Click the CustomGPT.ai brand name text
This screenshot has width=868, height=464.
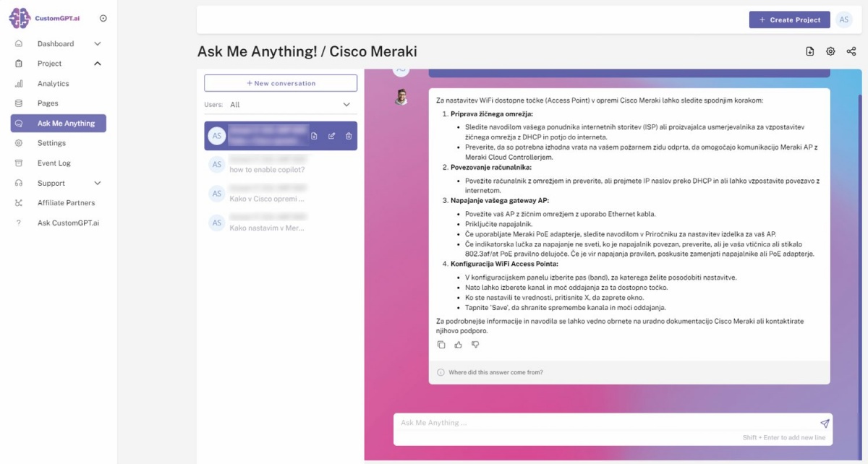(x=58, y=19)
